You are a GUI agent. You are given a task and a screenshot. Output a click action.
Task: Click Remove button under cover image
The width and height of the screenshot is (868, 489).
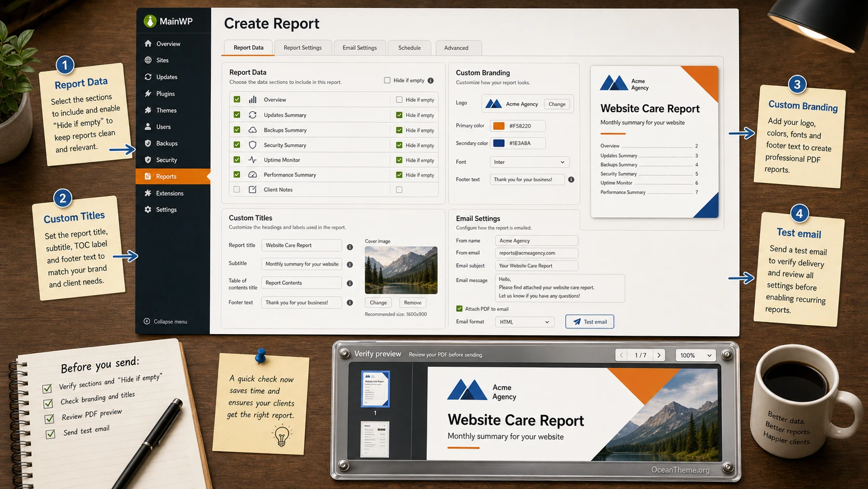click(413, 302)
